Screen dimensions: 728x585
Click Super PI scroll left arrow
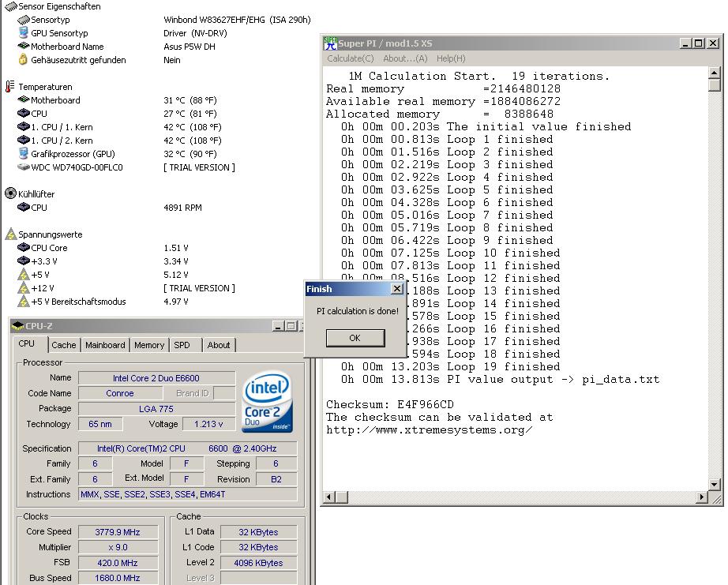point(329,497)
